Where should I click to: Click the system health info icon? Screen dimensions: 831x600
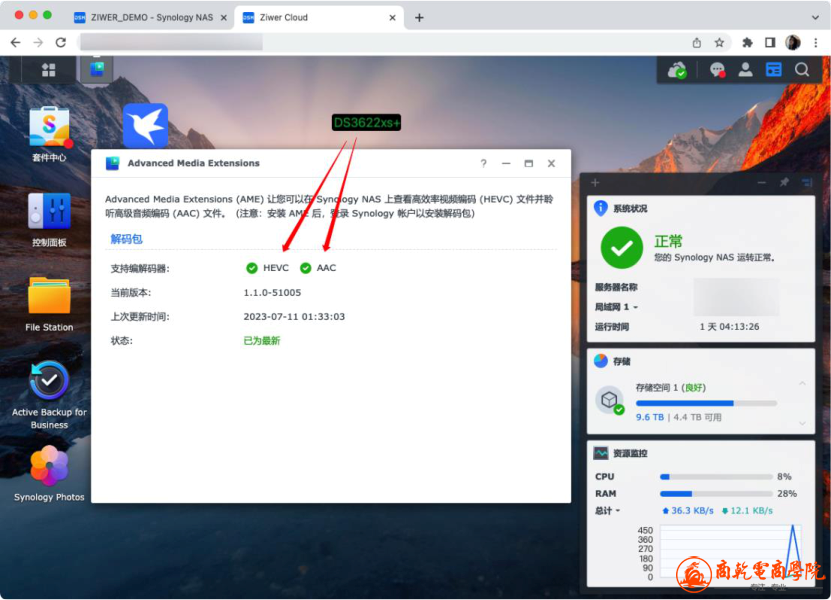coord(600,208)
